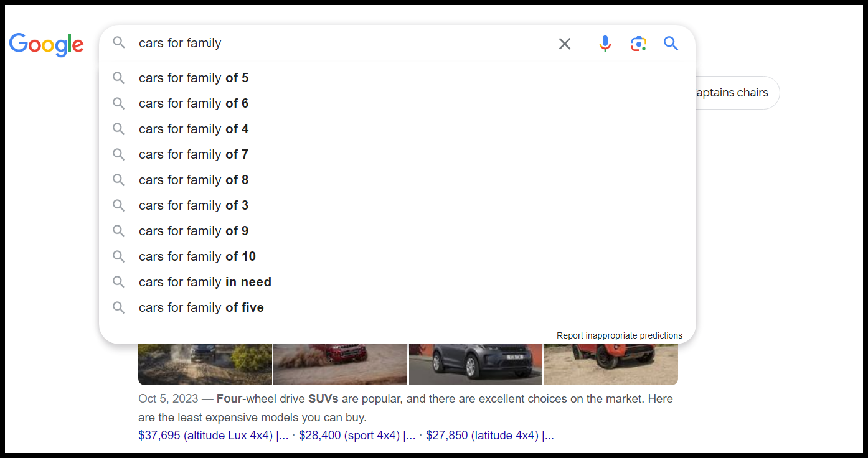868x458 pixels.
Task: Click the 'captains chairs' filter chip
Action: (x=735, y=93)
